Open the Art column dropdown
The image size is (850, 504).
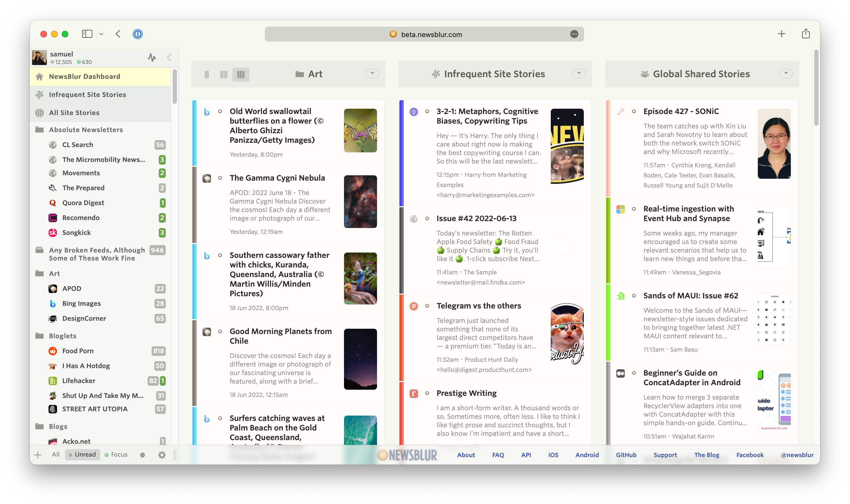click(372, 73)
